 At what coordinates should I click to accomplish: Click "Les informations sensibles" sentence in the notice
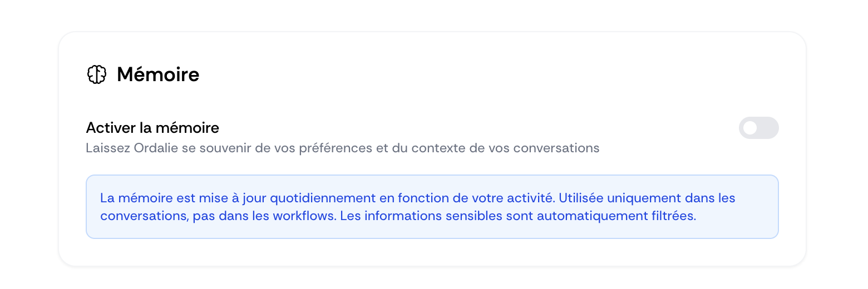pos(412,216)
